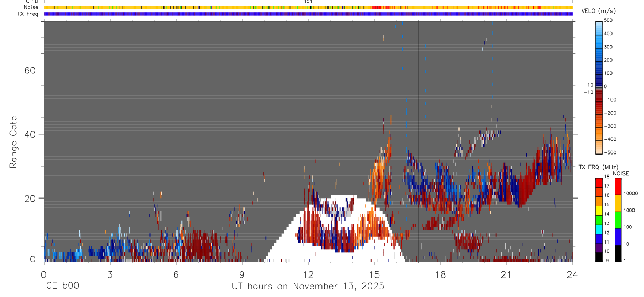Click "UT hours on November 13, 2025" axis title
Image resolution: width=644 pixels, height=297 pixels.
point(308,286)
